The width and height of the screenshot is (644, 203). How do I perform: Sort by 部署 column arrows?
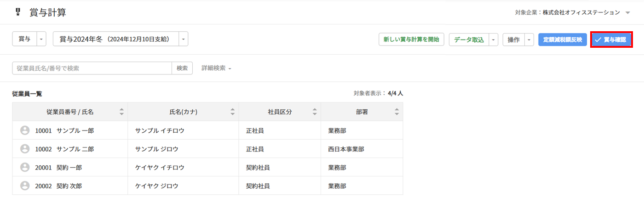(x=397, y=112)
